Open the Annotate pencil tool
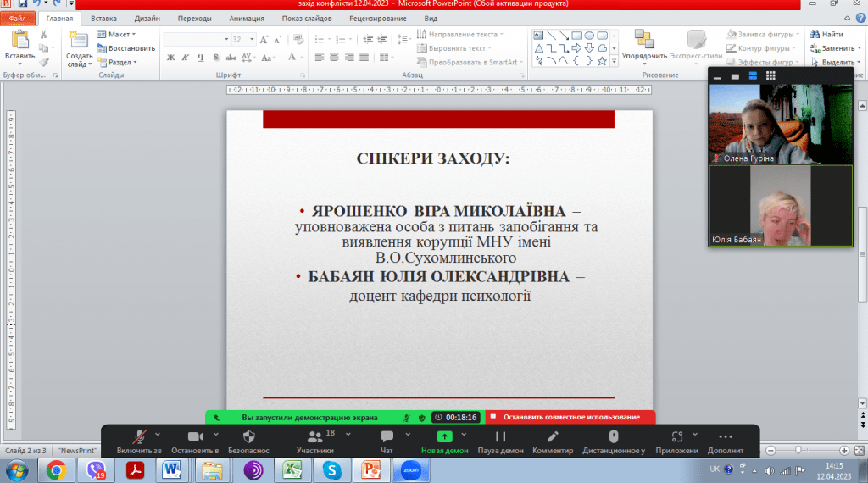Image resolution: width=868 pixels, height=483 pixels. click(553, 436)
